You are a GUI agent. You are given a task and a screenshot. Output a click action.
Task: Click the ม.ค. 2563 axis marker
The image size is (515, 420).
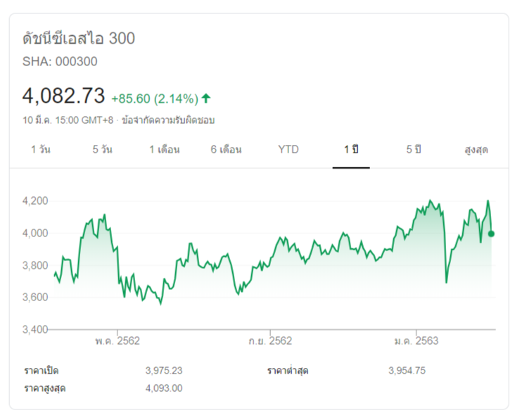point(416,341)
